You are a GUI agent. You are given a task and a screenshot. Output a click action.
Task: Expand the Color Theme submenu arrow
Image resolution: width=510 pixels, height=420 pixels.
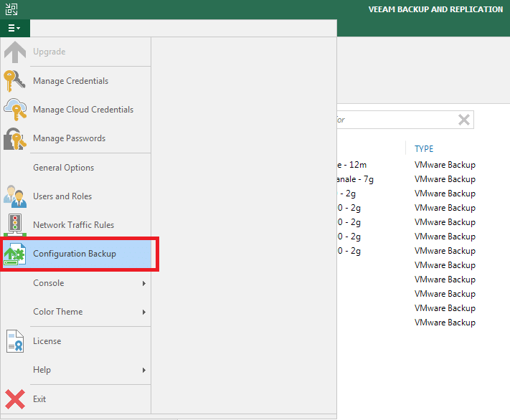143,312
